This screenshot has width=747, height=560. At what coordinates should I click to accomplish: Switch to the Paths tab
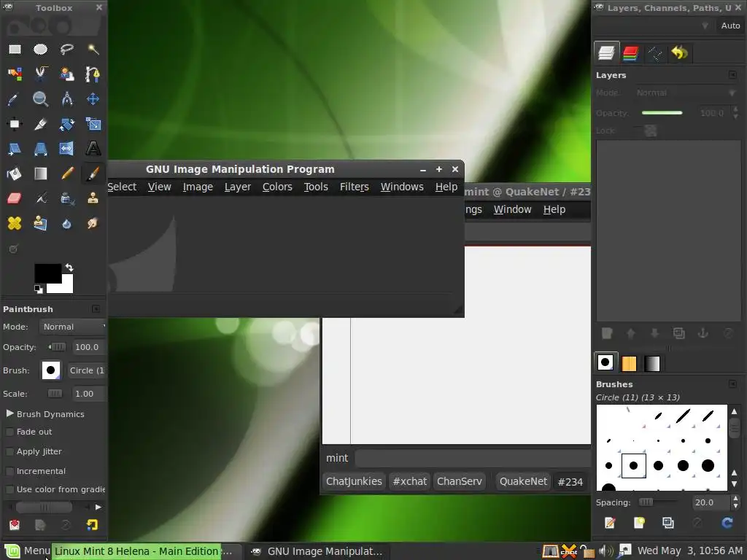click(655, 52)
